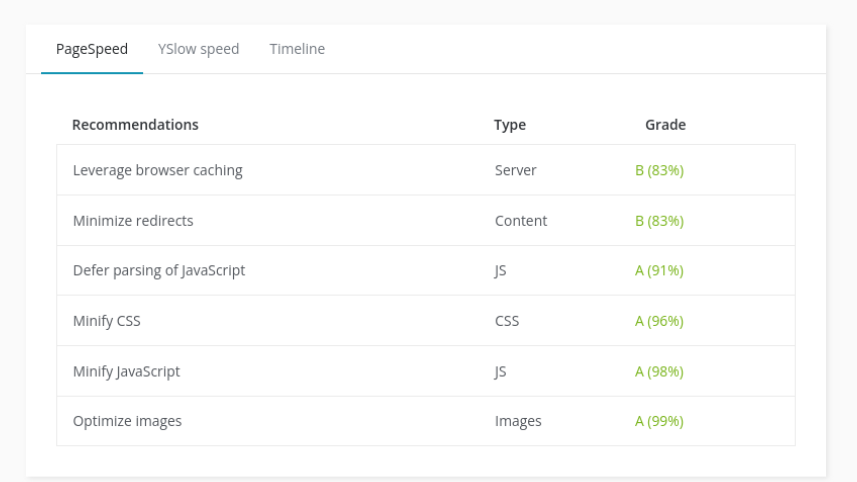Click the Grade column header
This screenshot has height=482, width=857.
[665, 125]
